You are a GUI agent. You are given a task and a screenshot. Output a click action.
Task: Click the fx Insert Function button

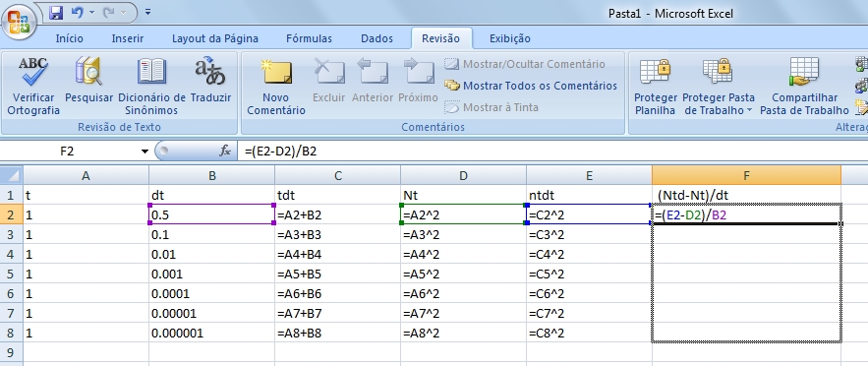(x=225, y=152)
